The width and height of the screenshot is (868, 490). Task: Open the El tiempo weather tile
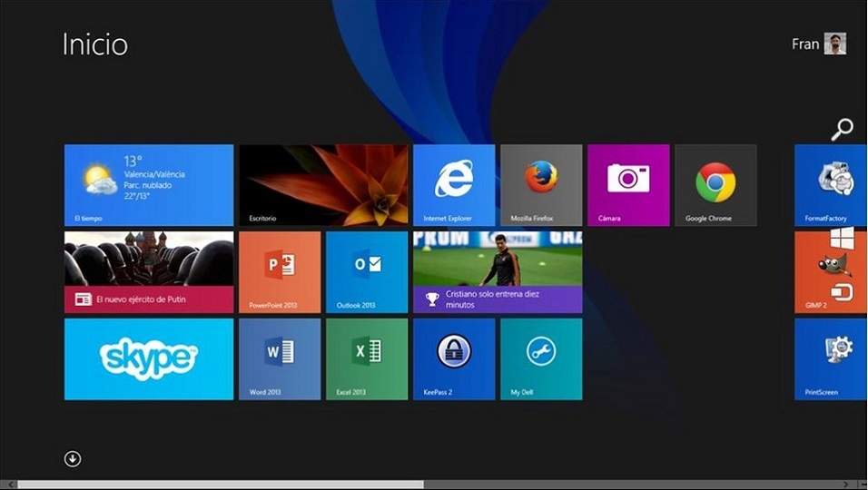[149, 185]
